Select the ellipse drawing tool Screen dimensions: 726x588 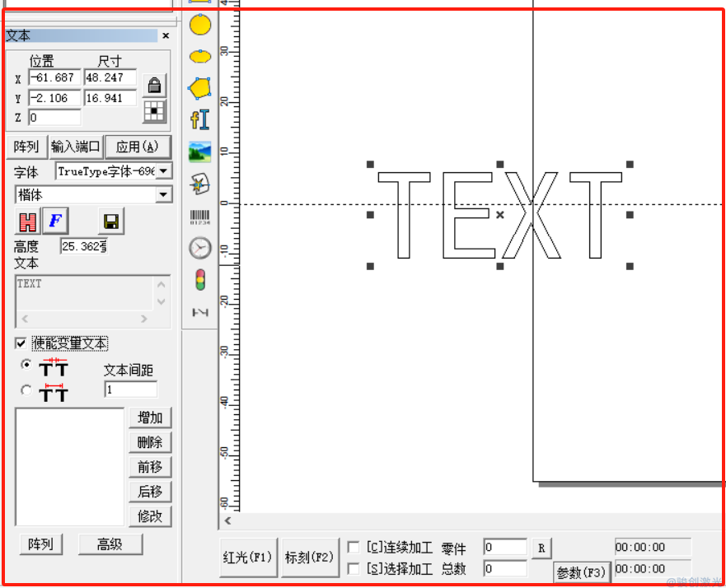point(200,57)
